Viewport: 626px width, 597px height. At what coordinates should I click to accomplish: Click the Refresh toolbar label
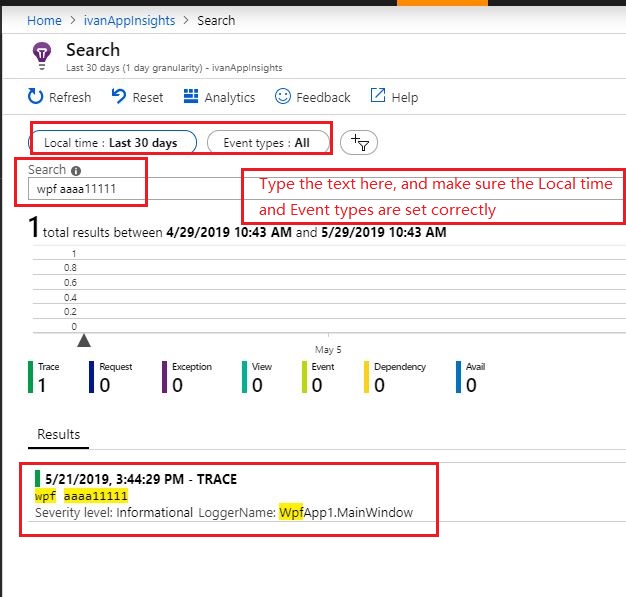tap(70, 97)
